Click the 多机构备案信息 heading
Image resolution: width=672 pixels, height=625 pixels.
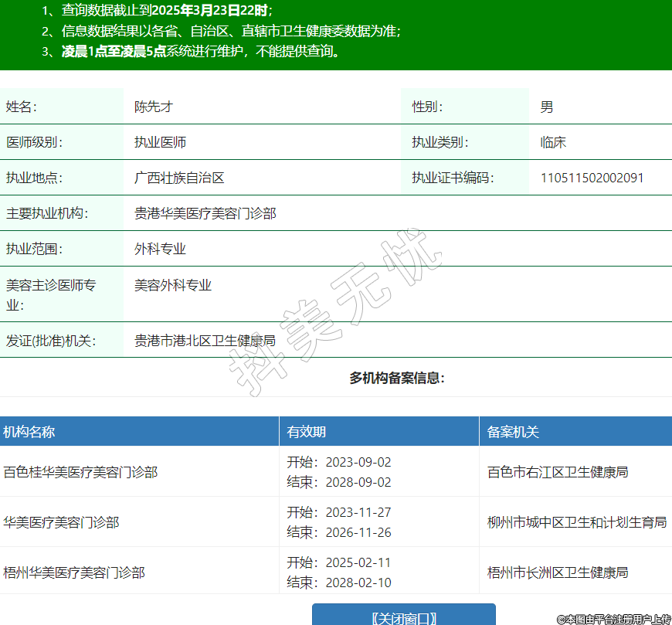click(x=397, y=378)
